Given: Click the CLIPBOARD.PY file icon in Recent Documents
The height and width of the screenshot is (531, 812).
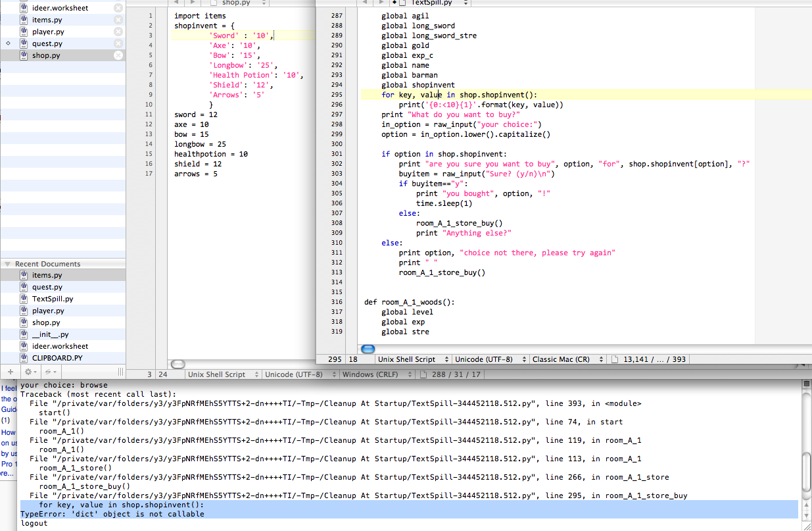Looking at the screenshot, I should click(x=24, y=358).
